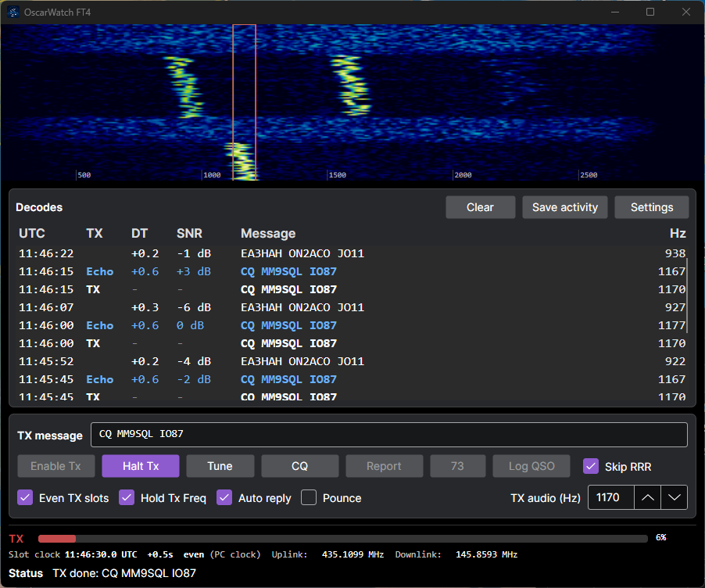The width and height of the screenshot is (705, 588).
Task: Click the TX progress bar
Action: tap(342, 539)
